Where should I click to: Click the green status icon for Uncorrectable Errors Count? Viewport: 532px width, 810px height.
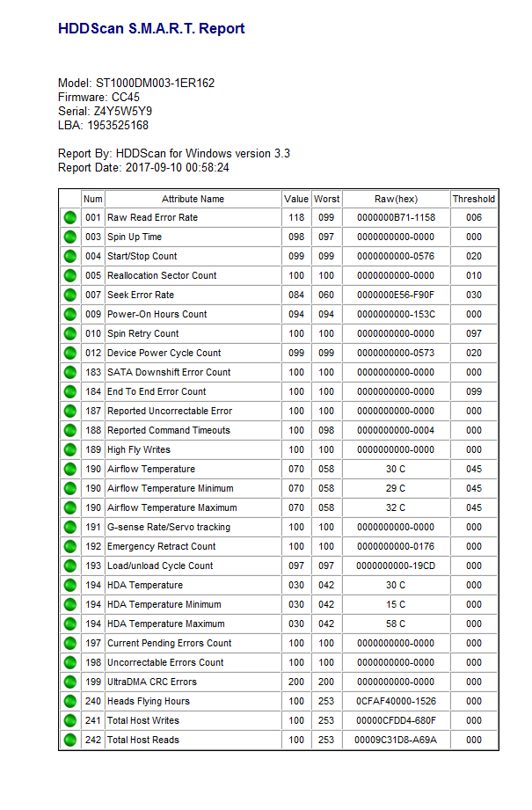pyautogui.click(x=70, y=663)
